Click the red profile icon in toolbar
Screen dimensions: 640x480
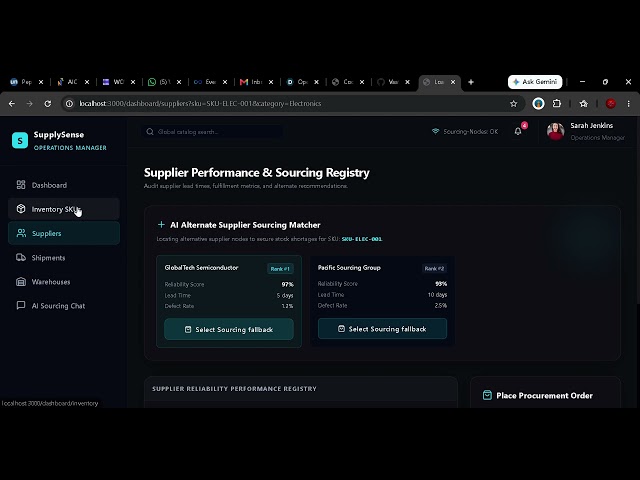(611, 104)
